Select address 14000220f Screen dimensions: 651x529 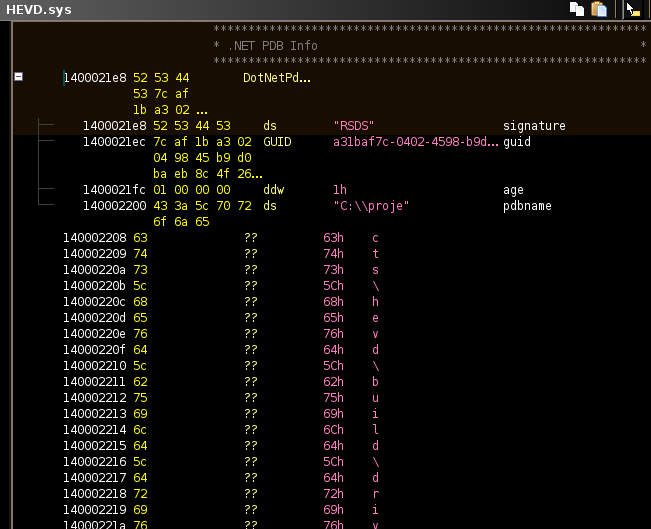95,350
